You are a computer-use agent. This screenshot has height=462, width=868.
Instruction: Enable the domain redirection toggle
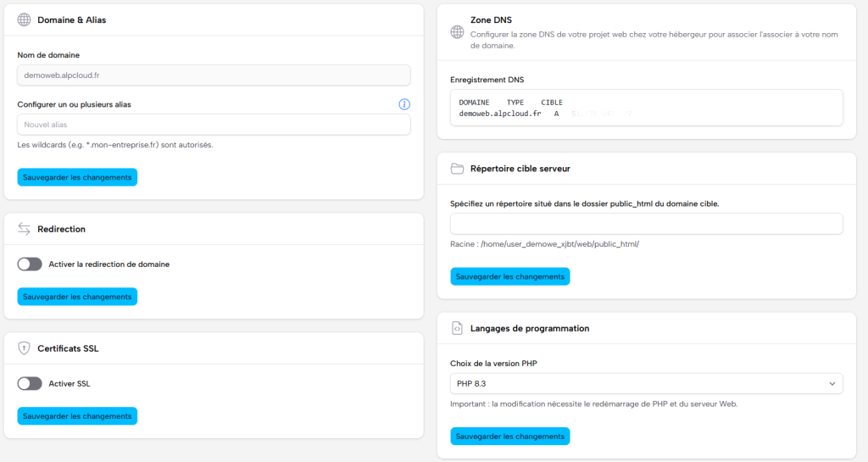click(x=30, y=264)
